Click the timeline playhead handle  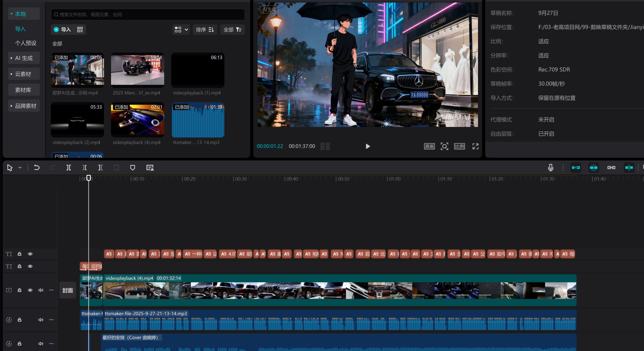[x=89, y=178]
